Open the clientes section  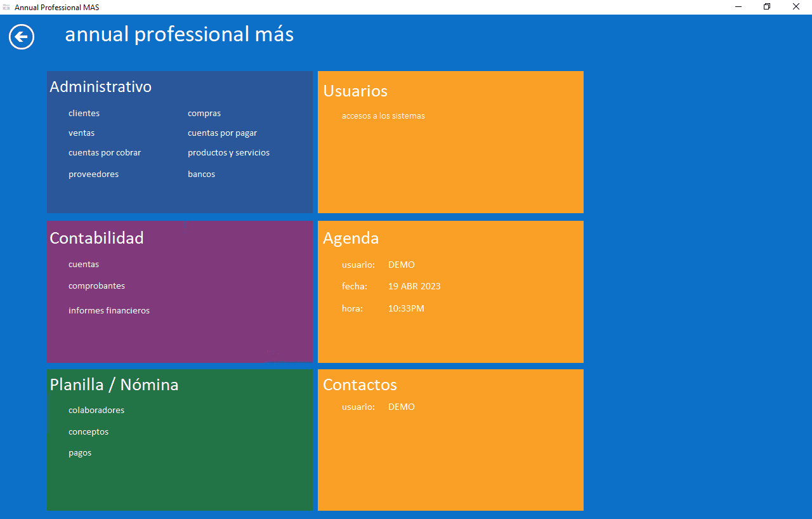pyautogui.click(x=84, y=114)
